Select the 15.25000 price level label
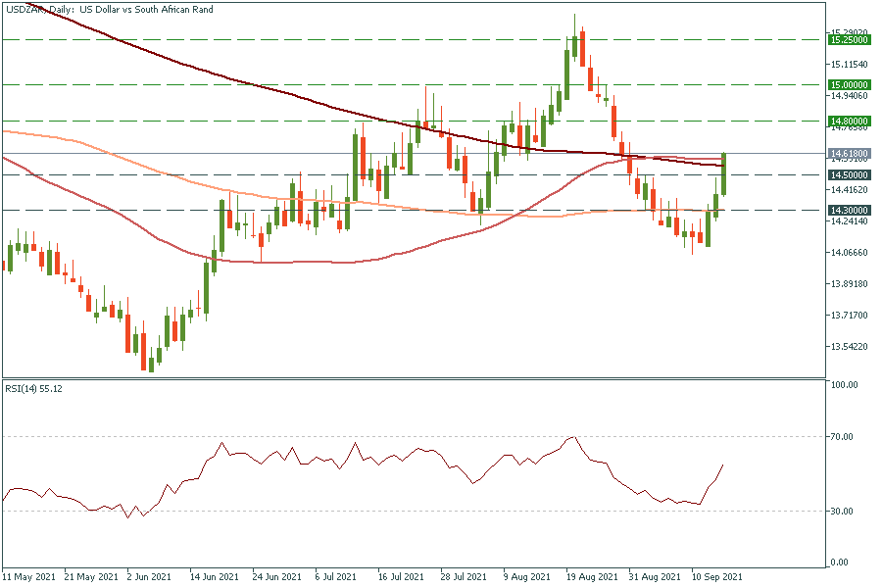Image resolution: width=882 pixels, height=588 pixels. tap(848, 40)
